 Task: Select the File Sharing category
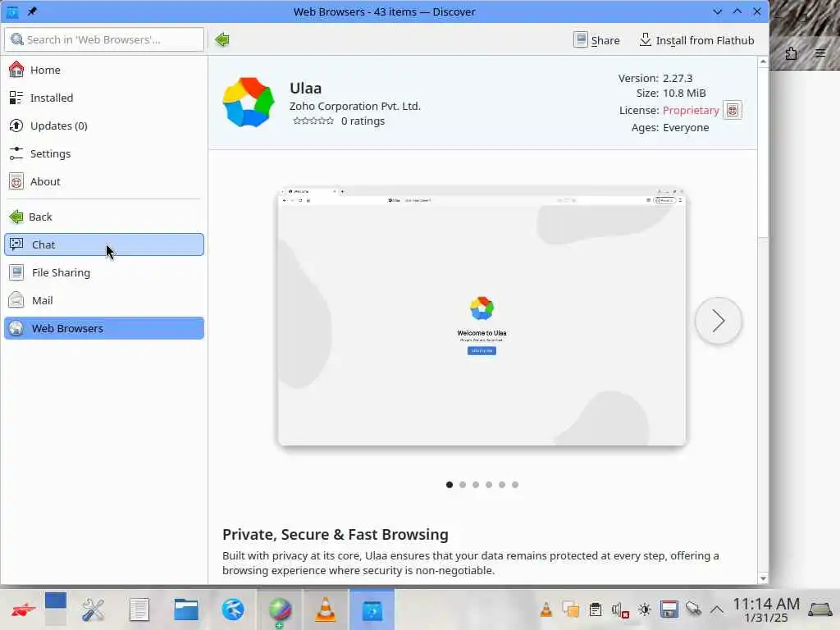(104, 272)
